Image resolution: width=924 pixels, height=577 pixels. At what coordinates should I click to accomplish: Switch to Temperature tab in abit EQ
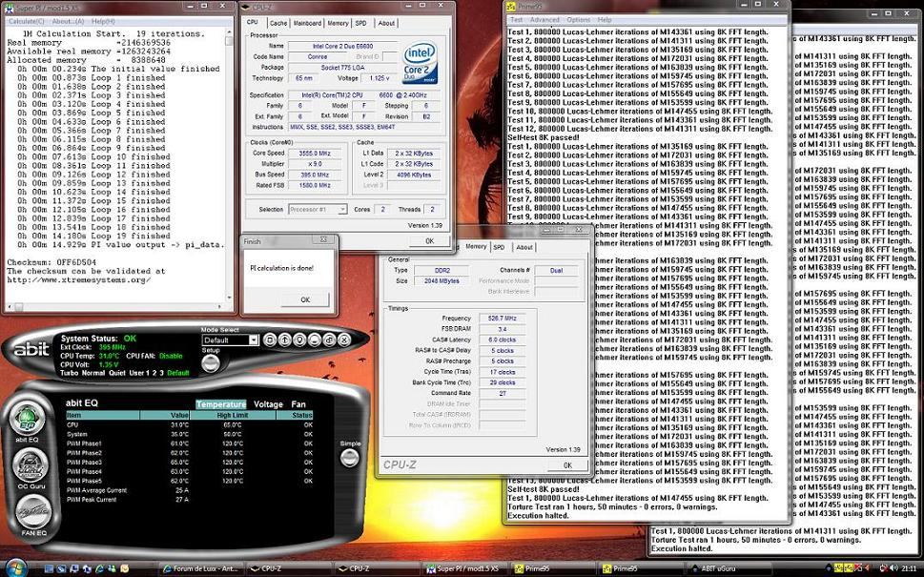click(x=221, y=404)
